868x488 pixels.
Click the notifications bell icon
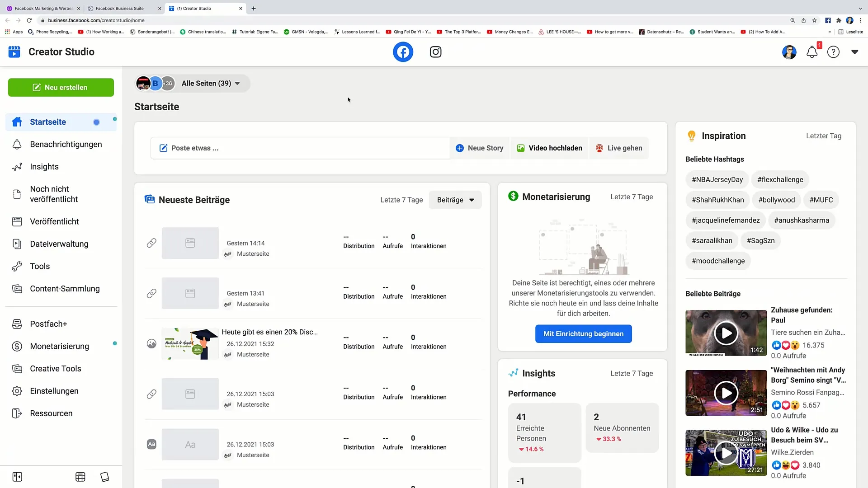click(x=812, y=52)
